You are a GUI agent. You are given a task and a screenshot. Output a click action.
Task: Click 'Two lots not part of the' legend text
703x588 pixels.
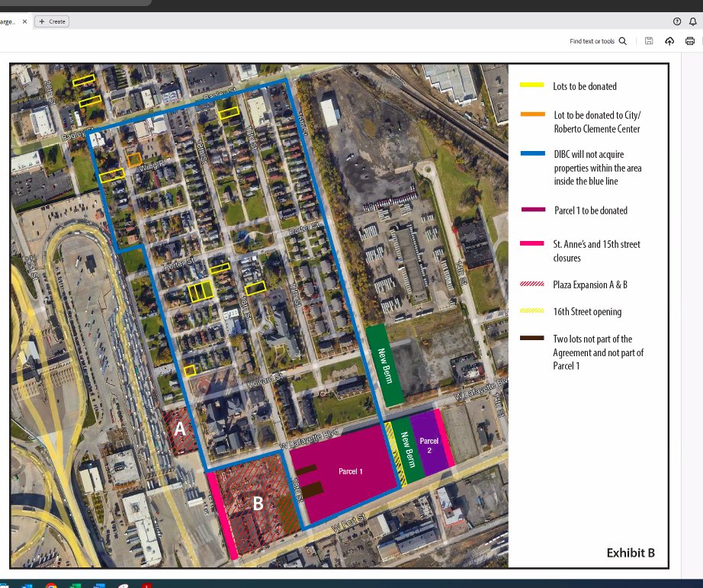tap(592, 339)
